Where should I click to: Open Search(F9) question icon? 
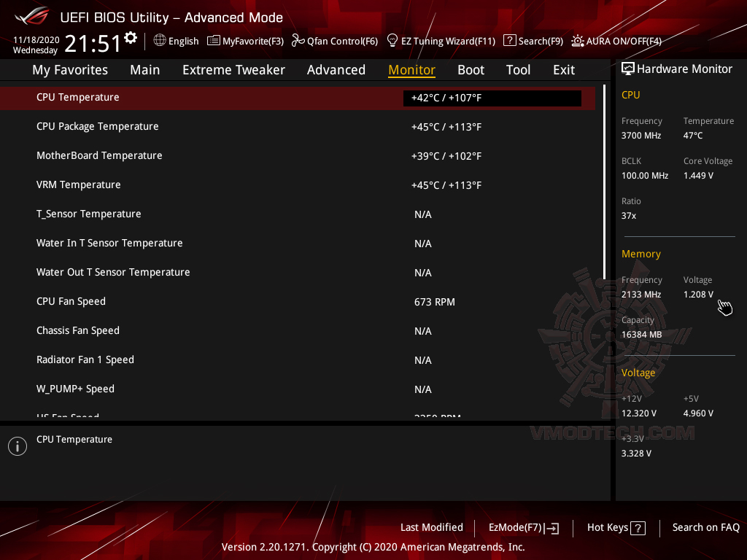[x=509, y=41]
